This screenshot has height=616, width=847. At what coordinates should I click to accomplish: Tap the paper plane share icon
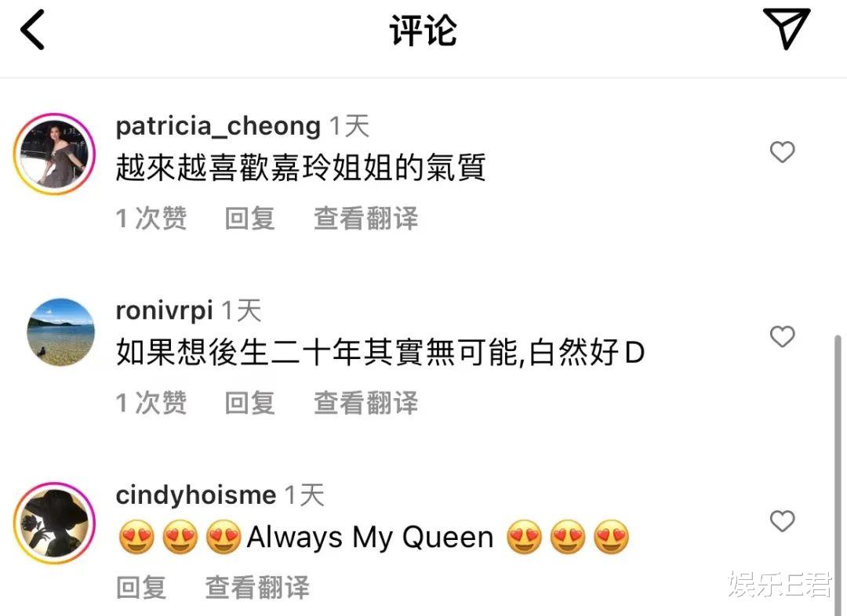(786, 28)
